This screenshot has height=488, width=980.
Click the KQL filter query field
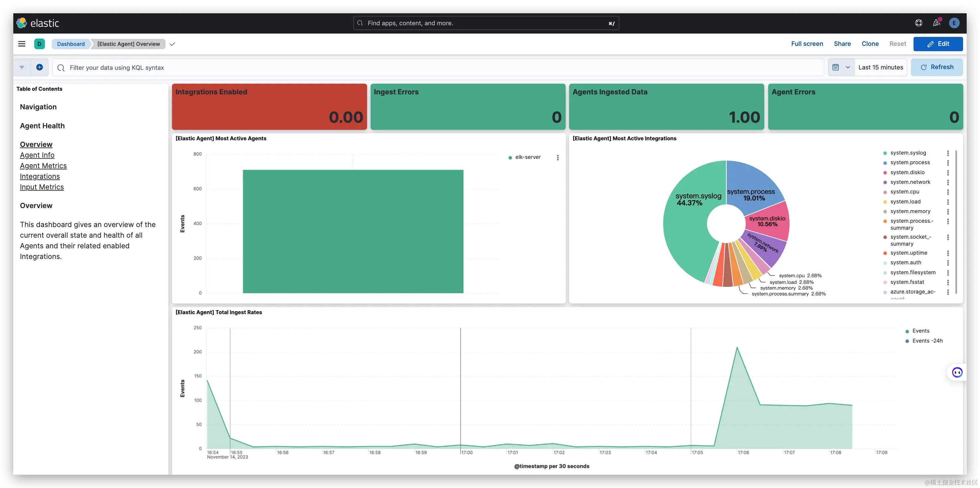click(x=438, y=67)
